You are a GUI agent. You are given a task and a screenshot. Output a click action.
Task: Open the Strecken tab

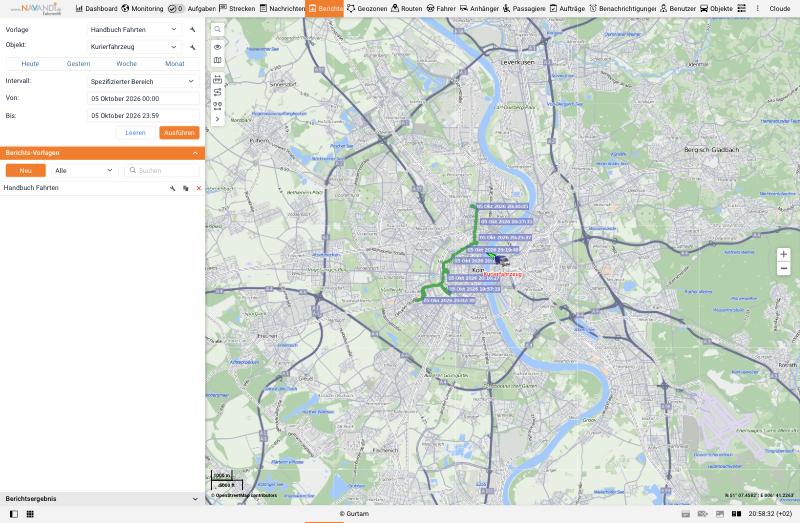[x=237, y=9]
